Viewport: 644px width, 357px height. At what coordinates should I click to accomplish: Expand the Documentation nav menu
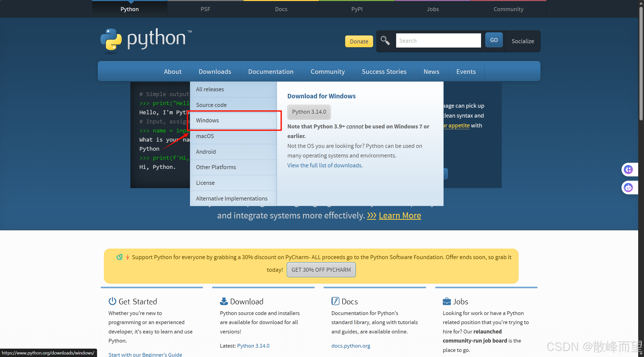click(271, 72)
